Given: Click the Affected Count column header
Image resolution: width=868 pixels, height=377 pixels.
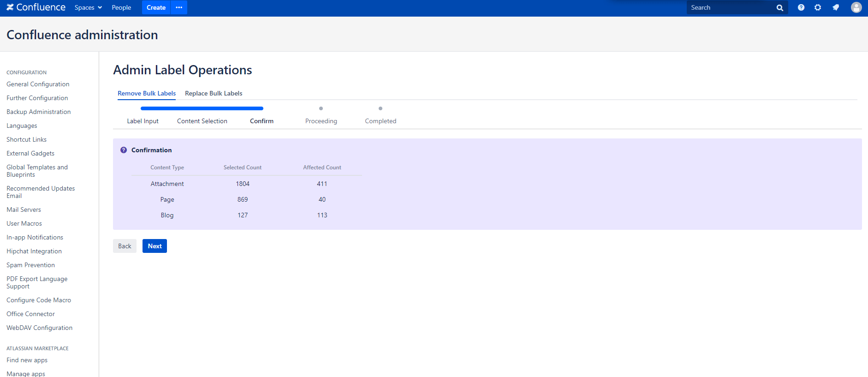Looking at the screenshot, I should (322, 168).
